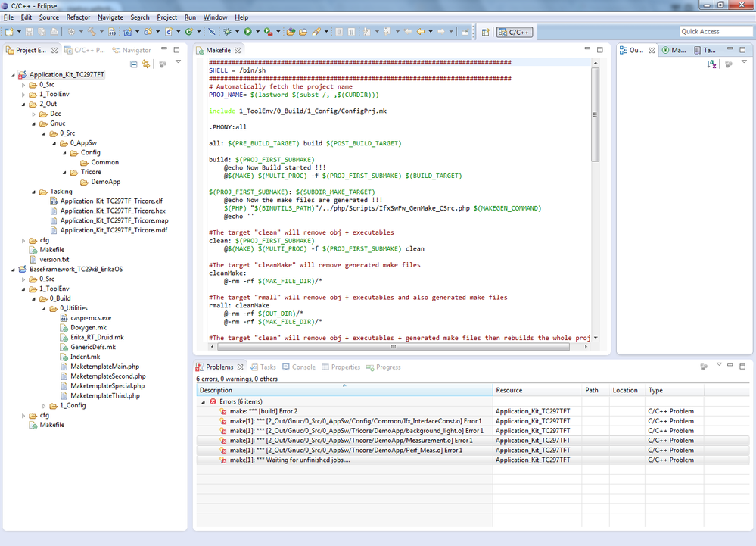Select the 'make: *** [build] Error 2' row
The image size is (756, 546).
[472, 411]
